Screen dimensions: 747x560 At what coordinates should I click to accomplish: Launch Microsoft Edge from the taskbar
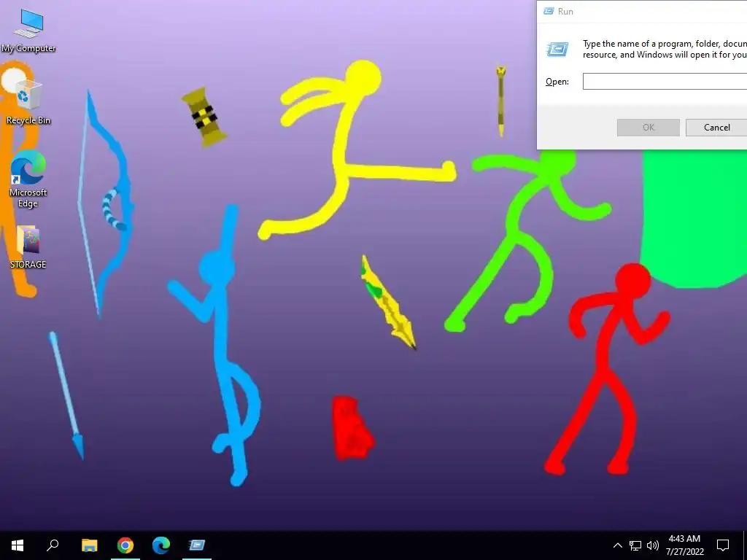pyautogui.click(x=161, y=545)
